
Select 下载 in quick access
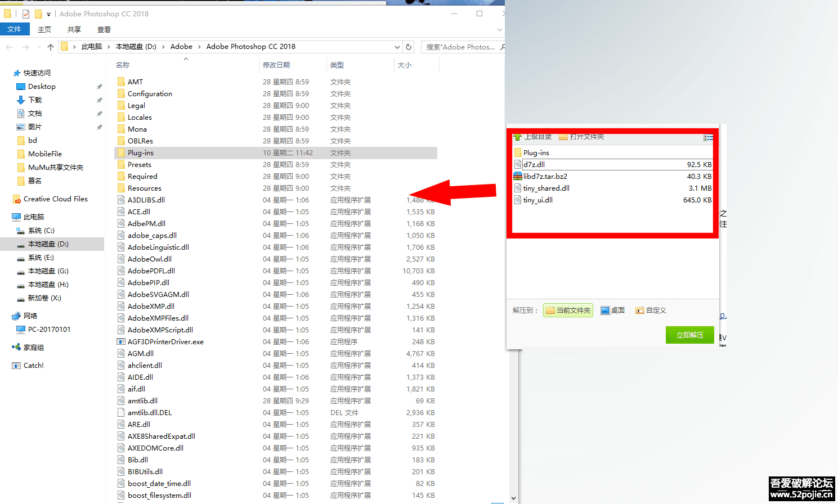pos(35,100)
